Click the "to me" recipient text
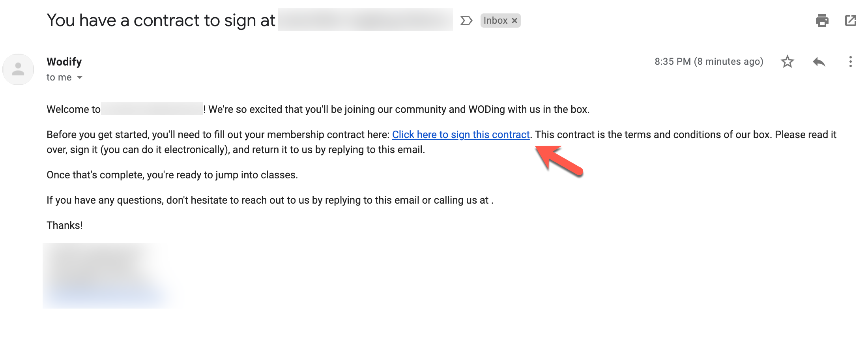Viewport: 868px width, 337px height. (59, 77)
